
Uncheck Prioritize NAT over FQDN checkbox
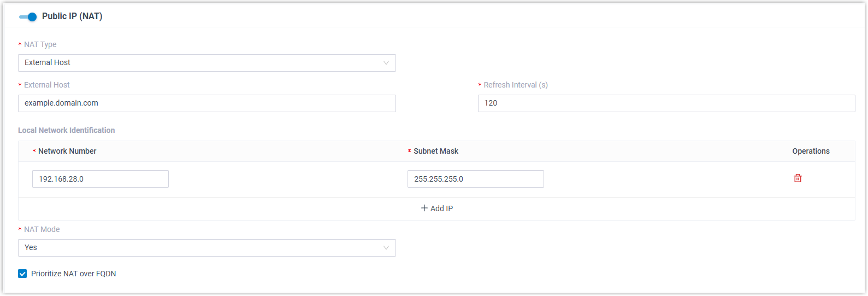[x=22, y=274]
